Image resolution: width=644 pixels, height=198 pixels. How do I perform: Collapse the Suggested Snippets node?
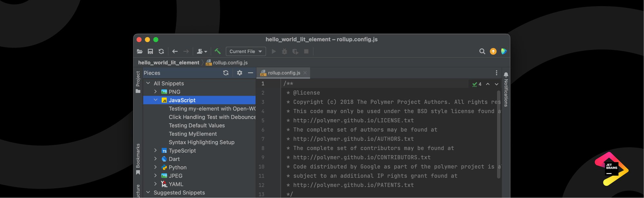[148, 192]
